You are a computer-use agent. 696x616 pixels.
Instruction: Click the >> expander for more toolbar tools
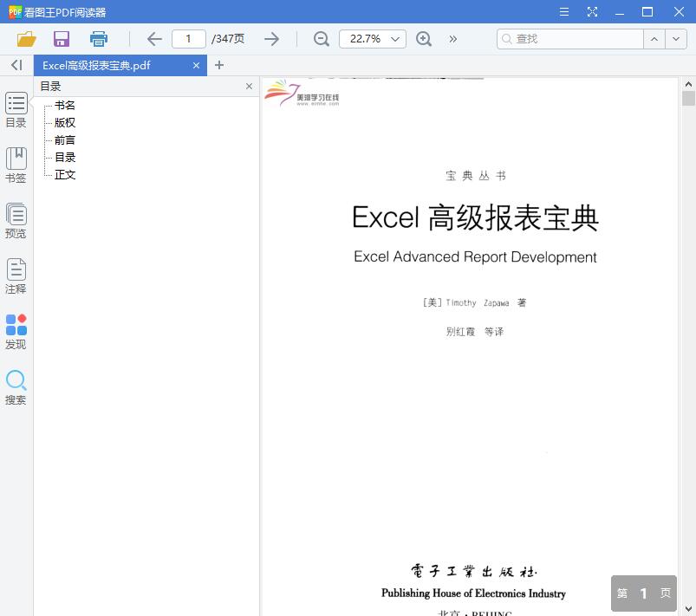click(452, 39)
